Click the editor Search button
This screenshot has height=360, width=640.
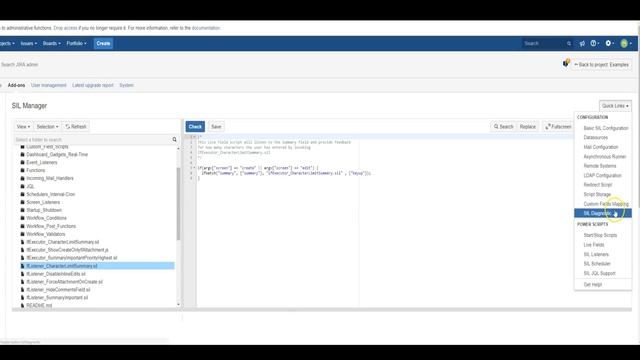504,127
